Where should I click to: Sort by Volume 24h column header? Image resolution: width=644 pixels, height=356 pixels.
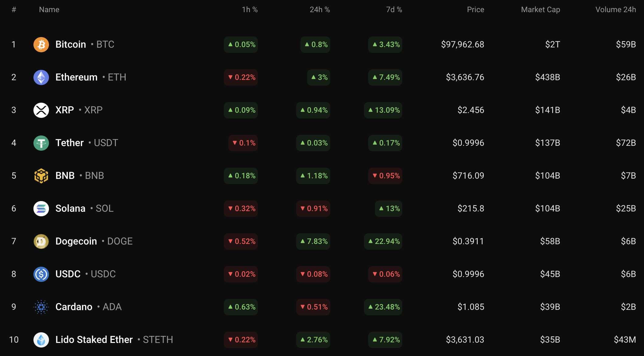coord(615,10)
